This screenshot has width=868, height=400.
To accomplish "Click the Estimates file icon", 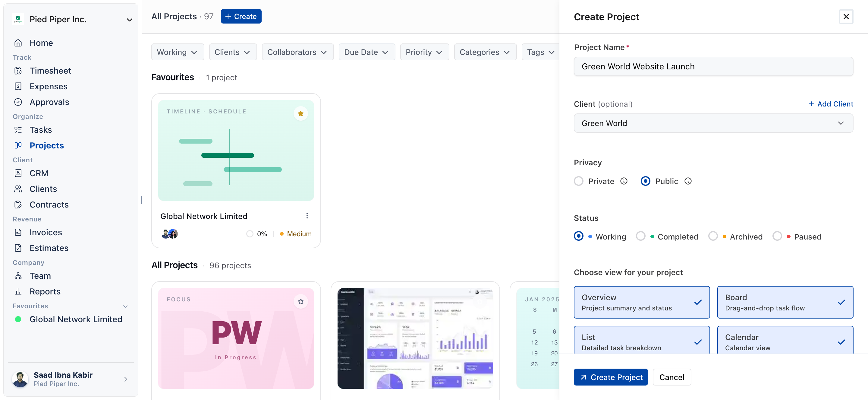I will (18, 248).
